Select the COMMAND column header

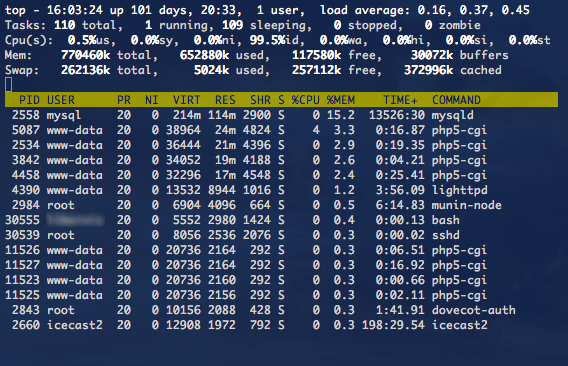pos(456,100)
